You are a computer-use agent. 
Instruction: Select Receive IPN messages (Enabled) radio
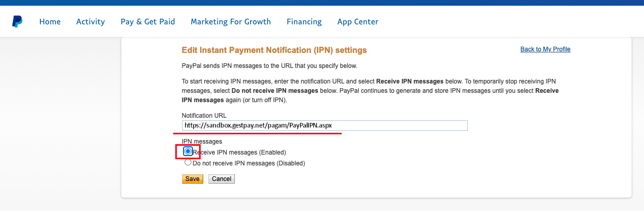188,151
